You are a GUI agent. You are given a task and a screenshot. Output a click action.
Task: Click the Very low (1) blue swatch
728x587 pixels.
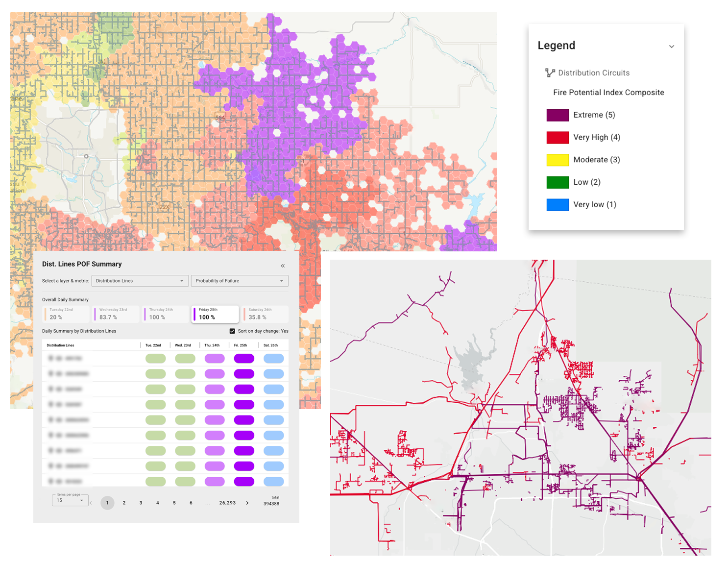tap(558, 205)
